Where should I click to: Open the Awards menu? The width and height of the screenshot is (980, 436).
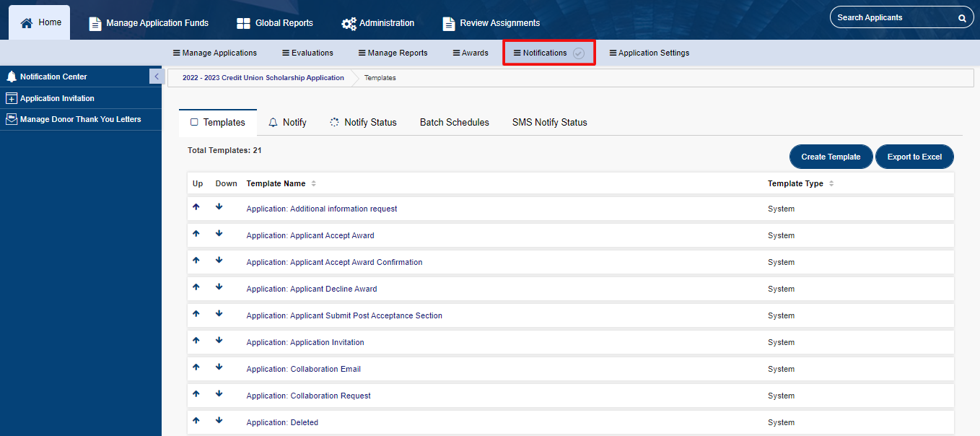click(x=471, y=53)
